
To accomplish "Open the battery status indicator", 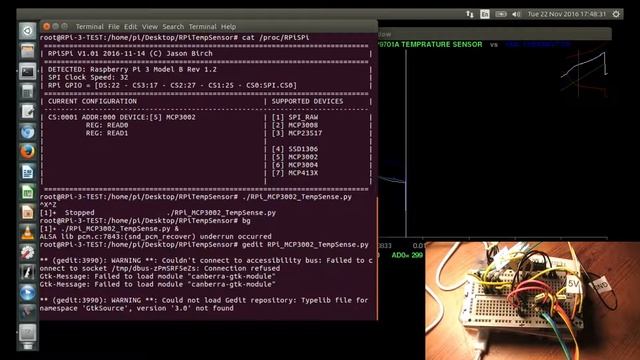I will [x=501, y=14].
